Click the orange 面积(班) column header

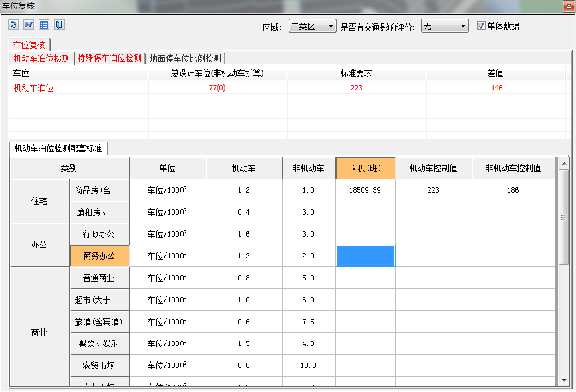coord(365,167)
